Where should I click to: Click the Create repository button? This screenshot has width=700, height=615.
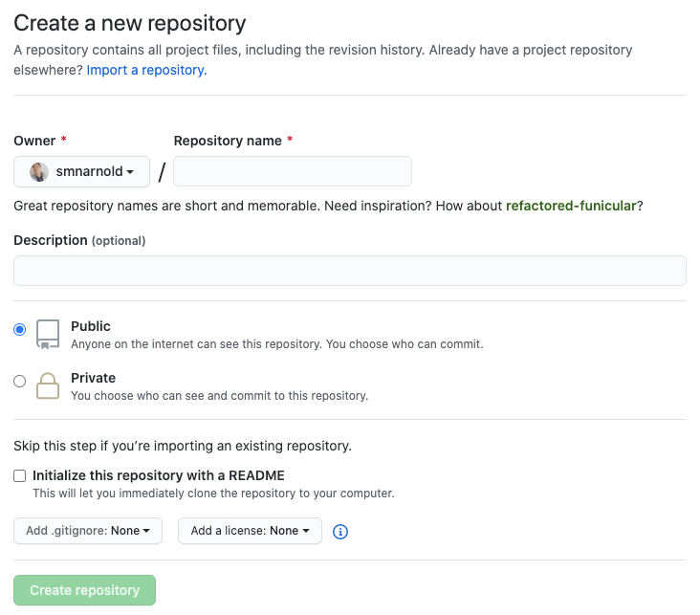(84, 590)
